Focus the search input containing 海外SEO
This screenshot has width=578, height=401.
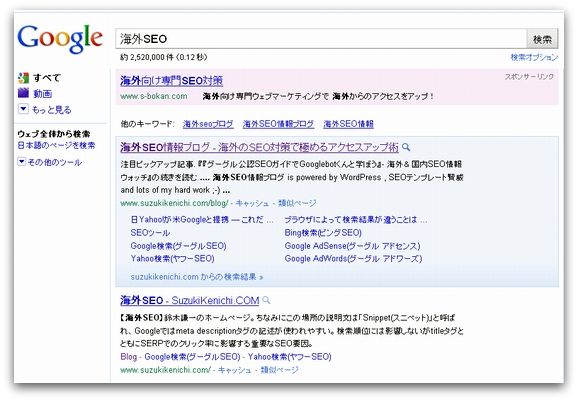pyautogui.click(x=321, y=39)
